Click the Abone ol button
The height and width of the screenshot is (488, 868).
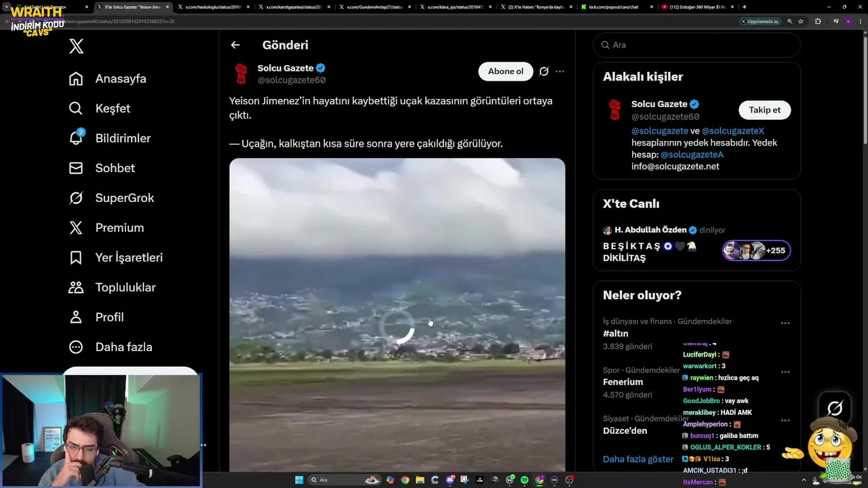point(506,71)
